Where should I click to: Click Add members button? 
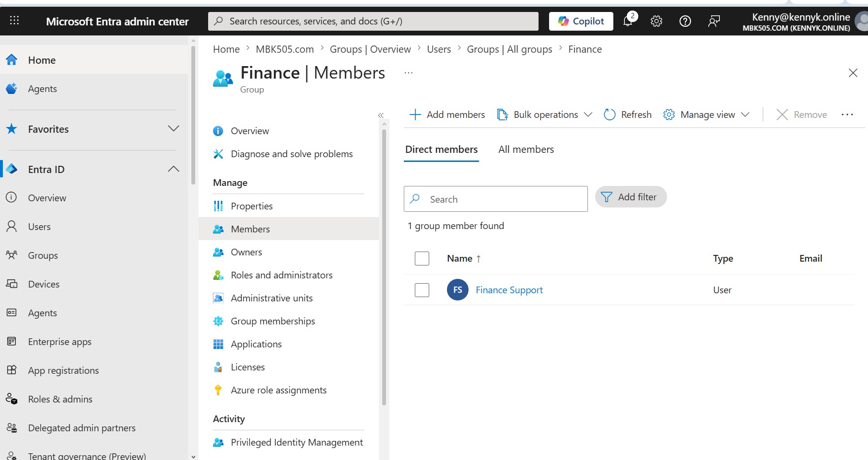447,115
